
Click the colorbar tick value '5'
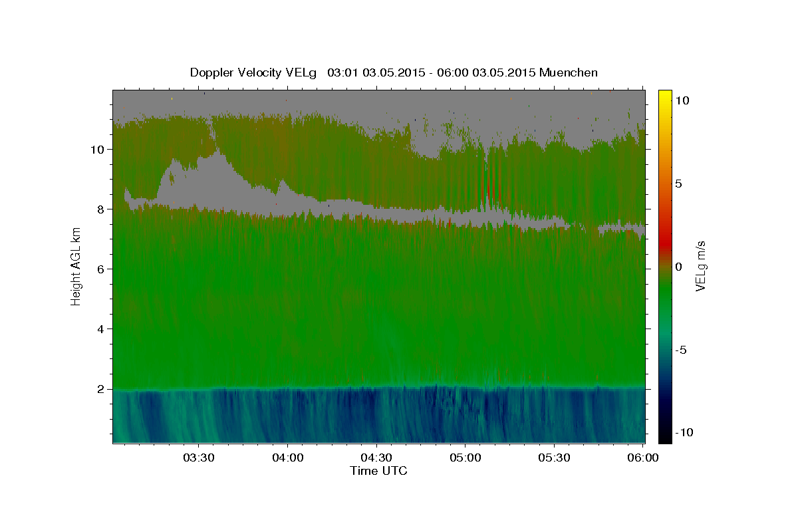click(678, 184)
